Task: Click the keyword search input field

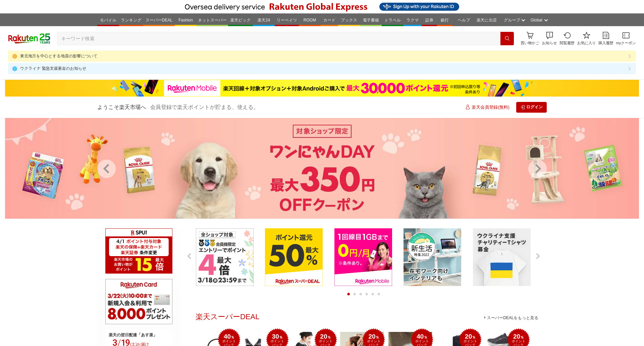Action: click(x=279, y=39)
